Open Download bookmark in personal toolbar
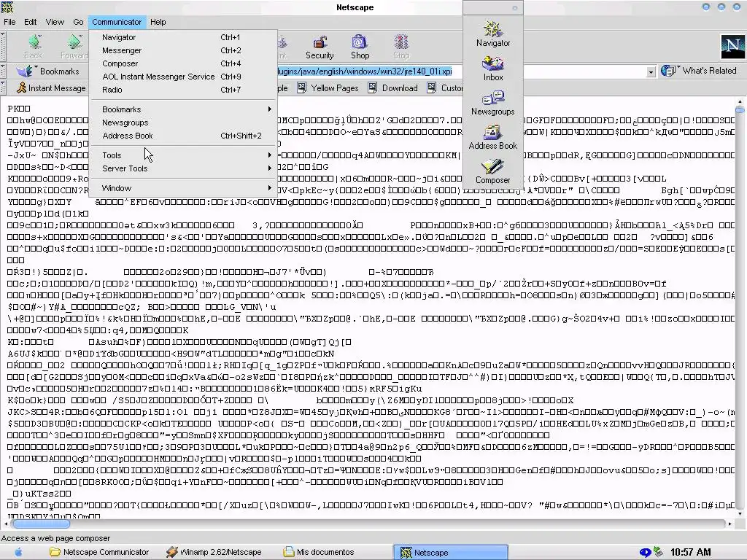 click(393, 88)
